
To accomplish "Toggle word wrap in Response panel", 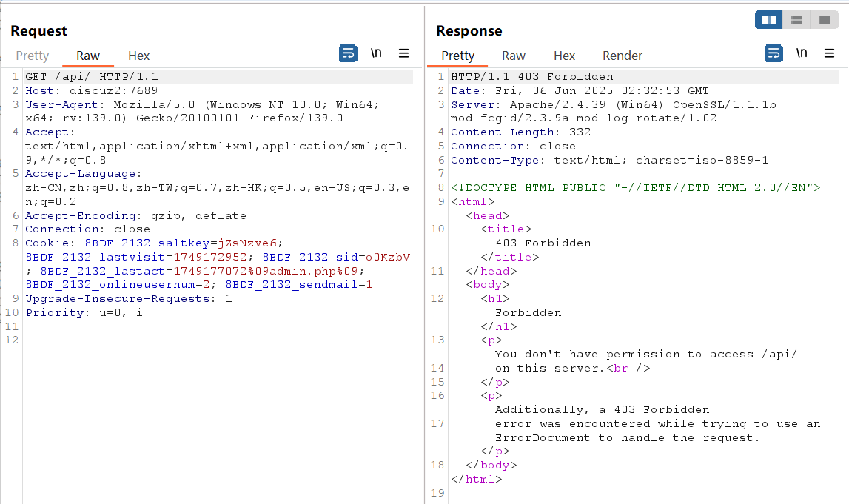I will click(774, 53).
